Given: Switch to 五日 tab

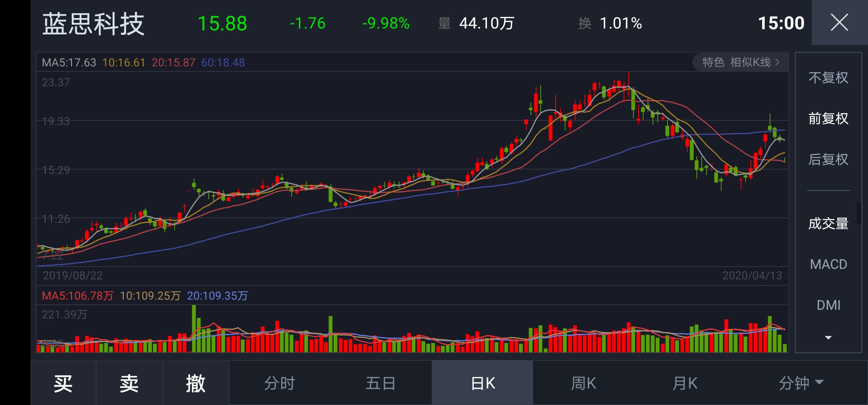Looking at the screenshot, I should click(381, 383).
